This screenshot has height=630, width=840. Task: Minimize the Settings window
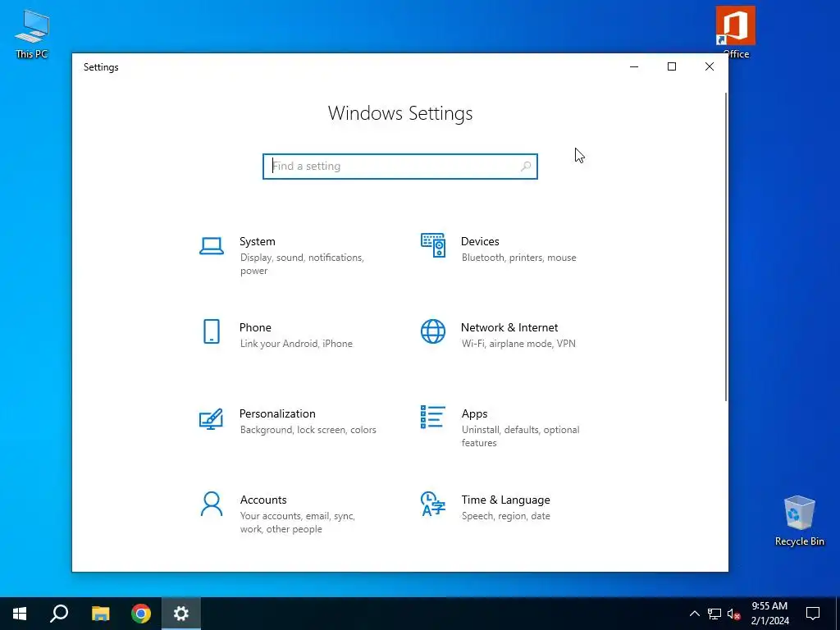(634, 66)
